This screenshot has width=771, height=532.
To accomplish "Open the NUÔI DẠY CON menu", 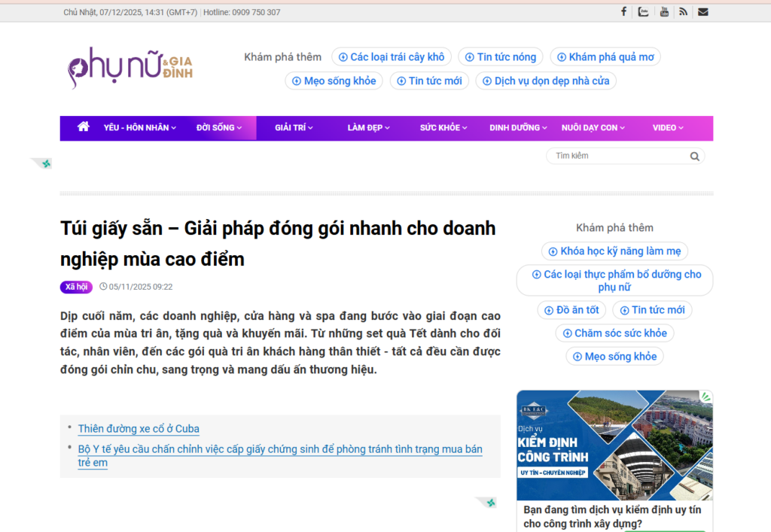I will pyautogui.click(x=592, y=128).
